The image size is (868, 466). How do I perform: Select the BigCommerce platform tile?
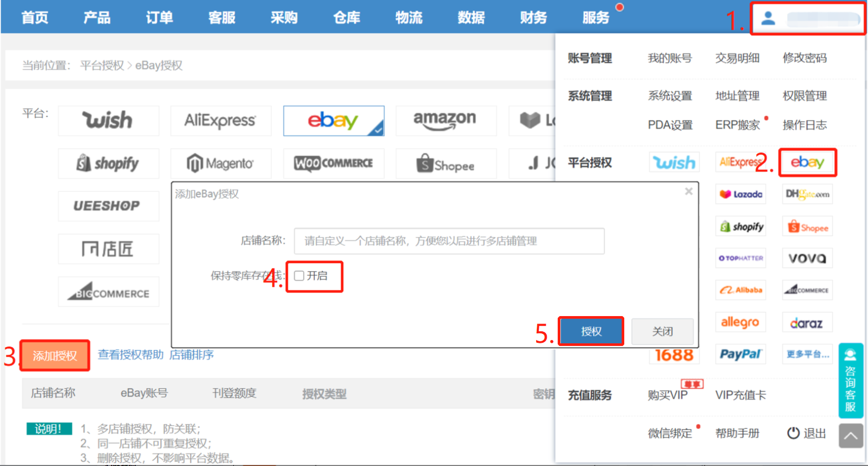point(108,292)
